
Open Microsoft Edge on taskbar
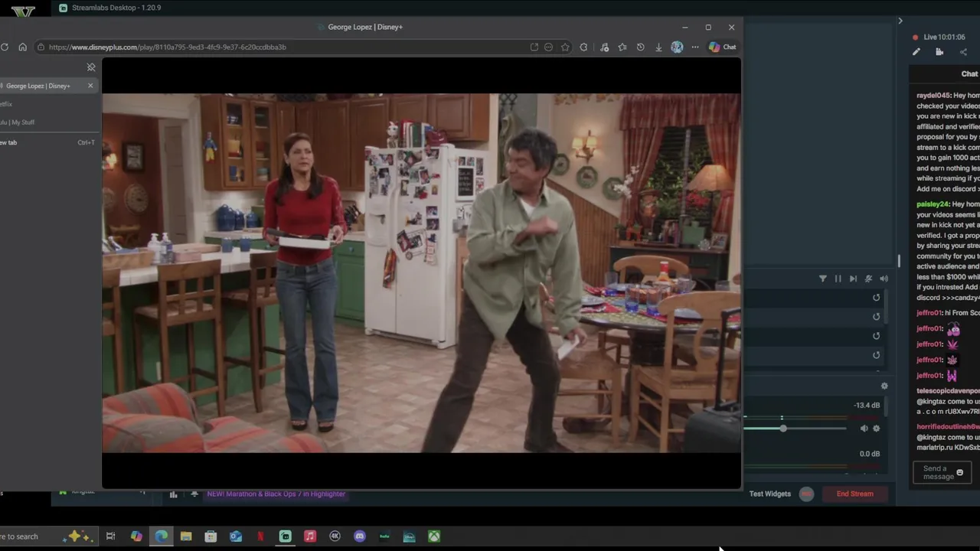tap(162, 536)
